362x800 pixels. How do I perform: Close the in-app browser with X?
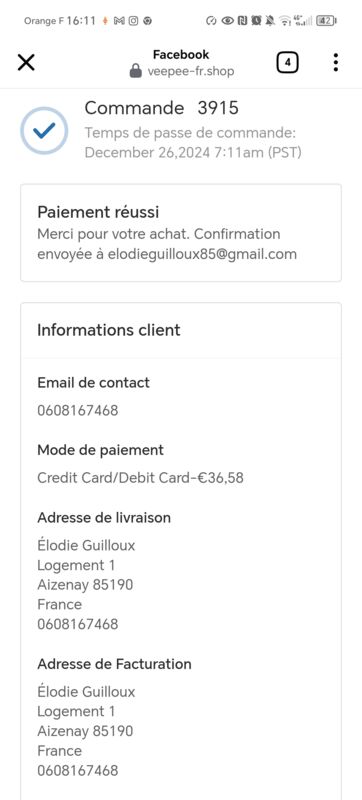pos(26,63)
